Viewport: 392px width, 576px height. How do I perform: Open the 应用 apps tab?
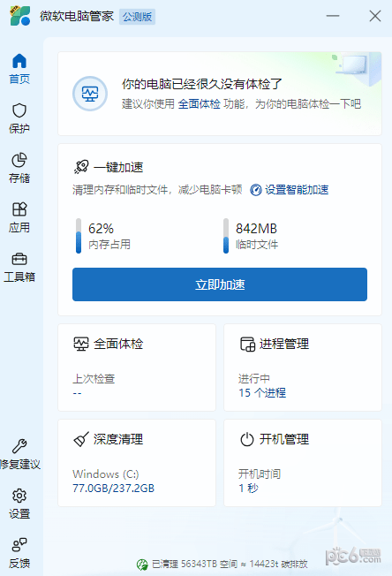pos(19,217)
